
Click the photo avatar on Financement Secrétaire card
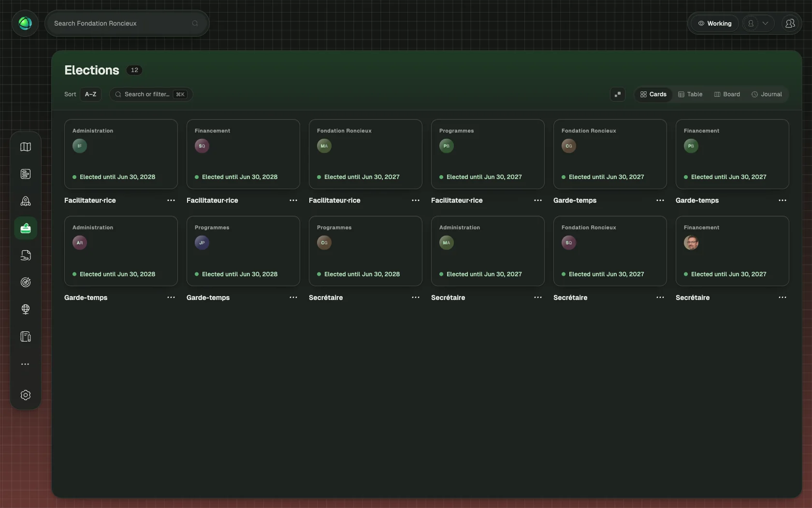(x=691, y=242)
